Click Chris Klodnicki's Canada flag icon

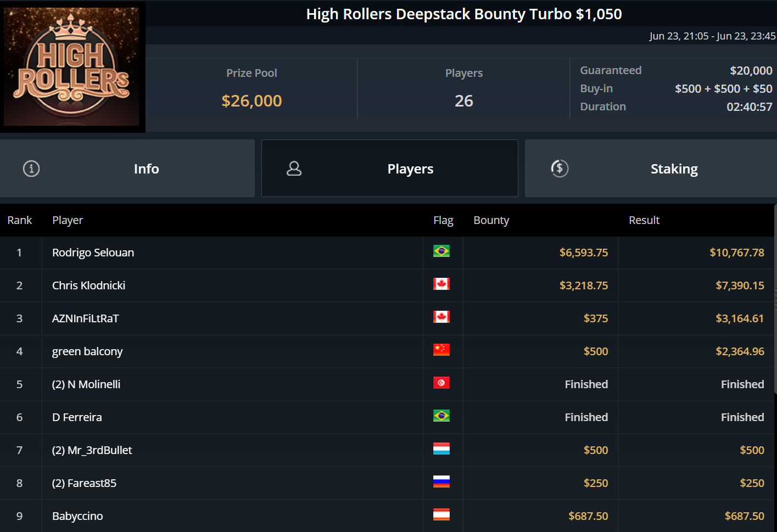[x=441, y=284]
